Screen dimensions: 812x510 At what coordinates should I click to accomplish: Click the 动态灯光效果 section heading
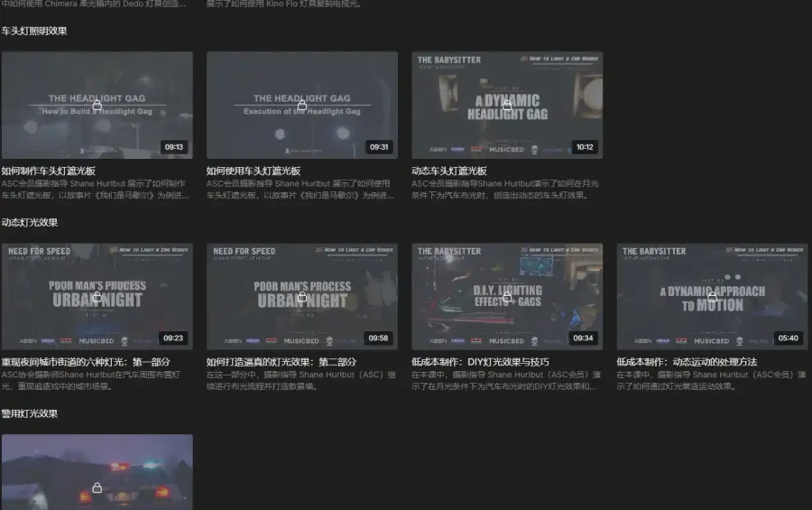30,223
